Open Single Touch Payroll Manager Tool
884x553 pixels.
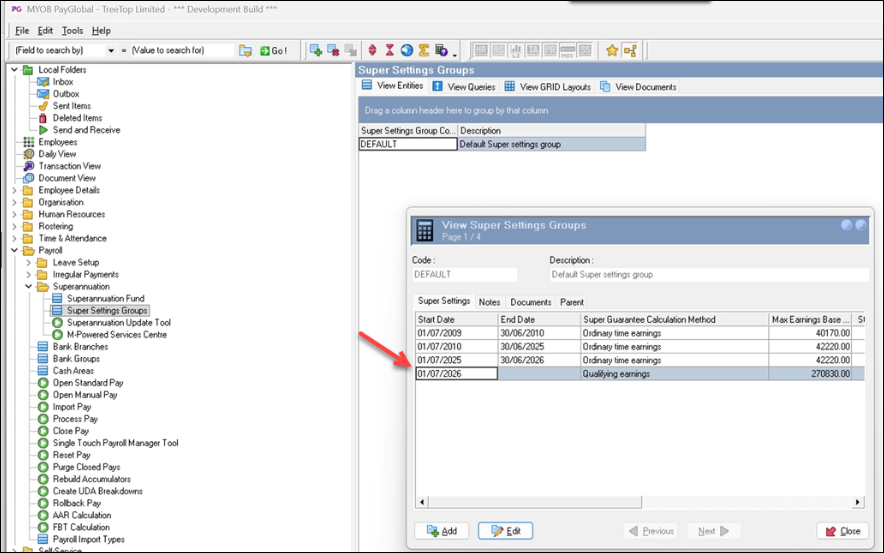(x=116, y=443)
